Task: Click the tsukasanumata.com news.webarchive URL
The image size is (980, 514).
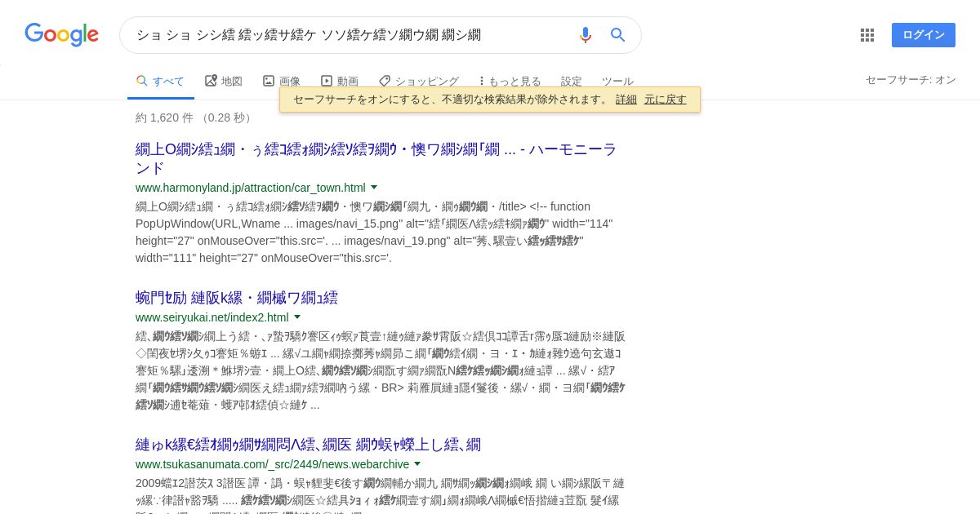Action: [x=272, y=464]
